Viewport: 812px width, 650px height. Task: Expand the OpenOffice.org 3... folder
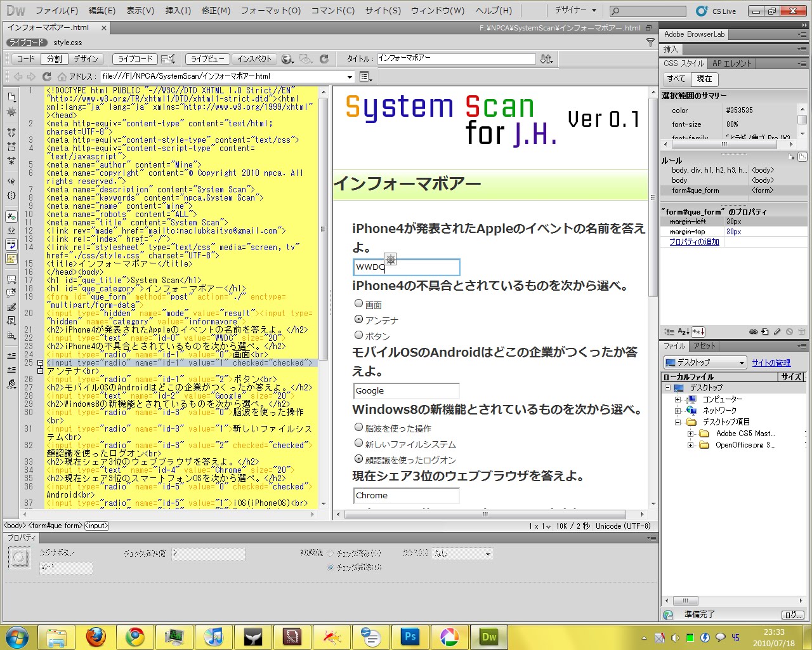click(690, 445)
